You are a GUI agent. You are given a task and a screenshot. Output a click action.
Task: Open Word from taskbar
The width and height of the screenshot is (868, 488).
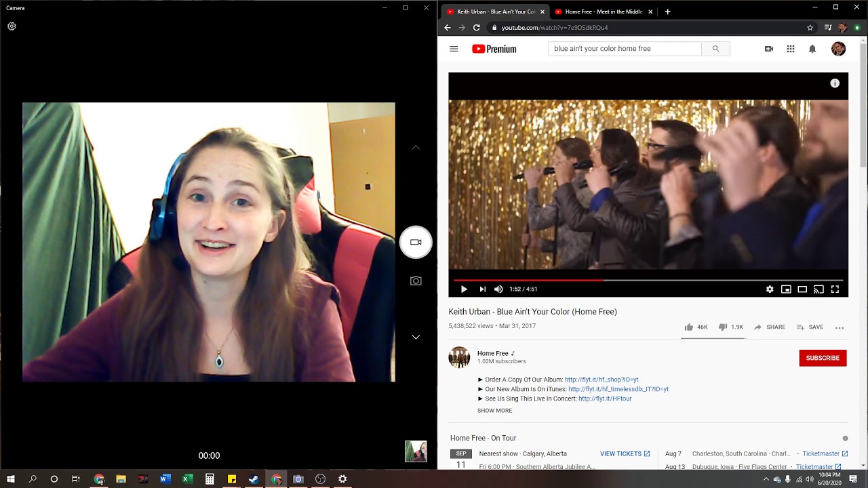click(x=165, y=479)
